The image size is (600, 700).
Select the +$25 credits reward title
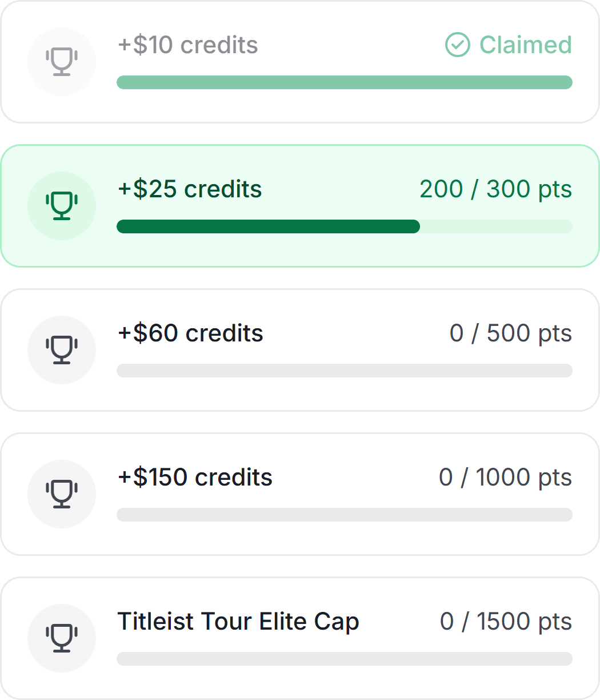pos(190,189)
